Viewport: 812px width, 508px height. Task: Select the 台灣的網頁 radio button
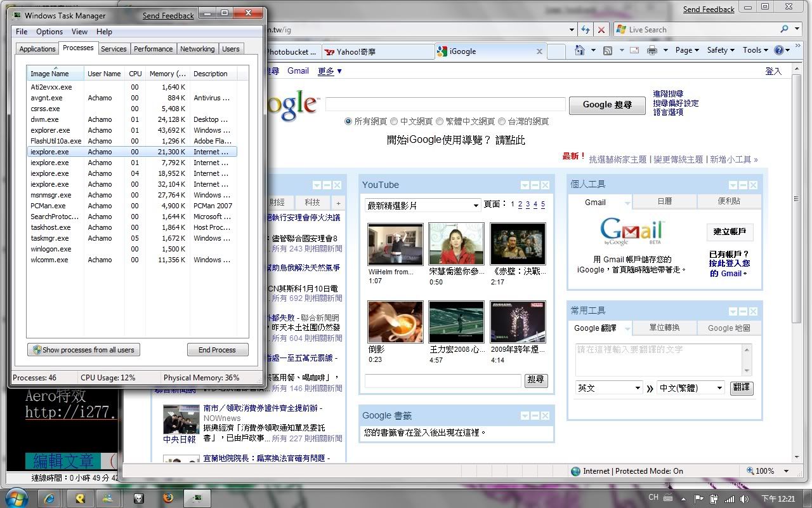coord(502,121)
